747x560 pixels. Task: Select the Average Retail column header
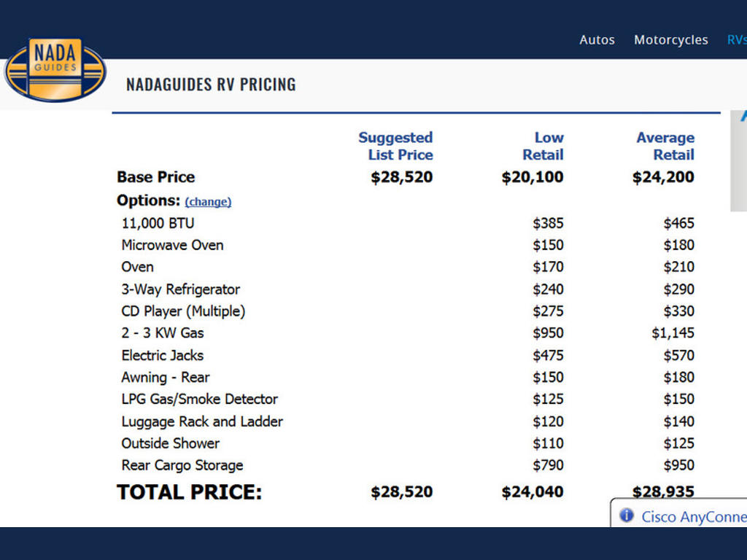pos(665,146)
